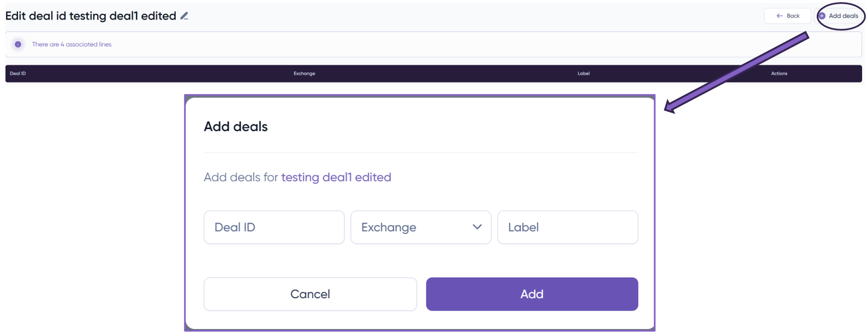868x335 pixels.
Task: Click the pencil edit icon beside the title
Action: 185,16
